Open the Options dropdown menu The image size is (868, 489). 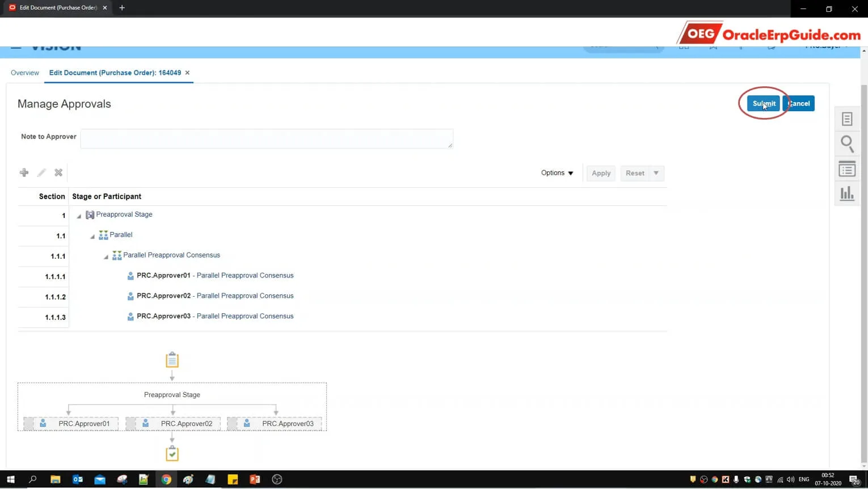557,173
